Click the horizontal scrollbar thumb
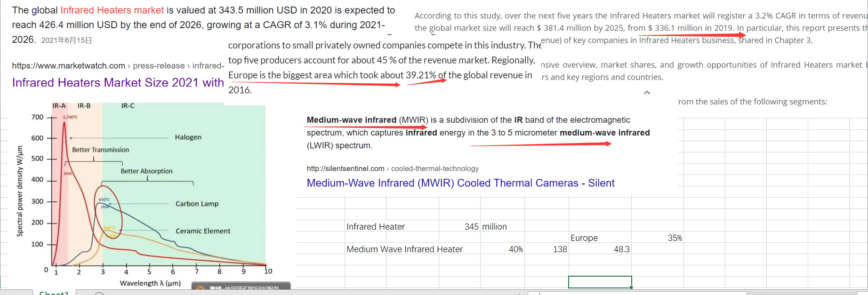The height and width of the screenshot is (295, 868). pos(643,293)
